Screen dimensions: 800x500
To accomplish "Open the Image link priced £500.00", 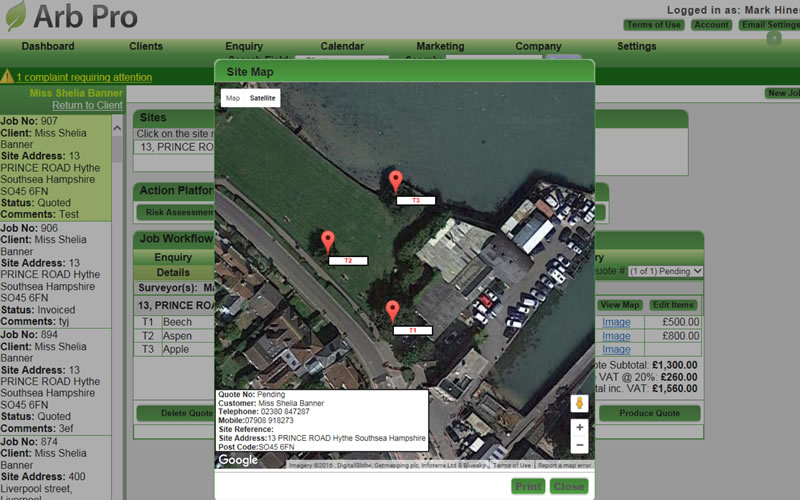I will click(x=616, y=322).
